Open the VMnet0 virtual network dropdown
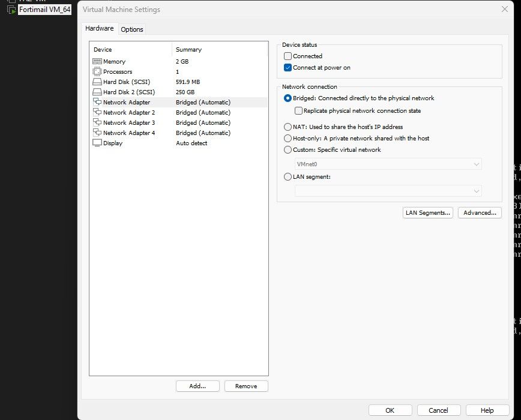The image size is (521, 420). (x=388, y=164)
